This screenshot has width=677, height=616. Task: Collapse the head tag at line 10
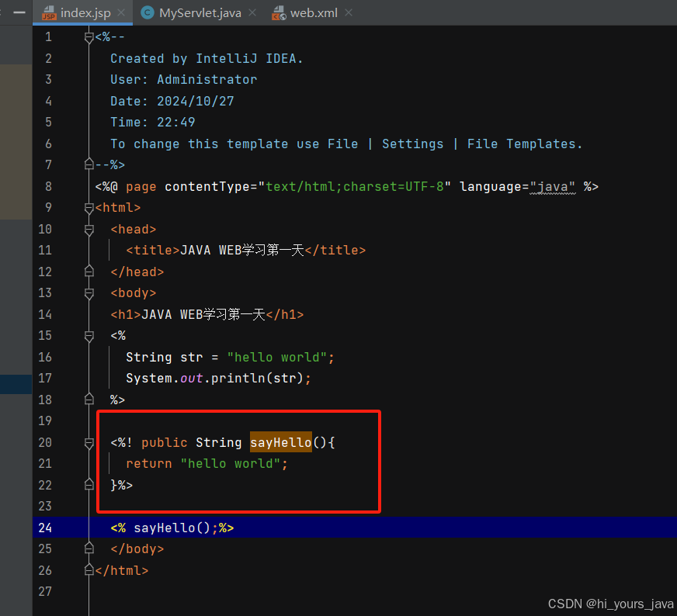[x=89, y=230]
